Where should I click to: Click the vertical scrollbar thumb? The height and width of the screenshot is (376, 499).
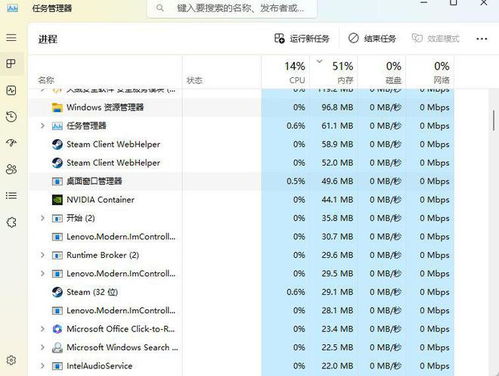(x=493, y=120)
